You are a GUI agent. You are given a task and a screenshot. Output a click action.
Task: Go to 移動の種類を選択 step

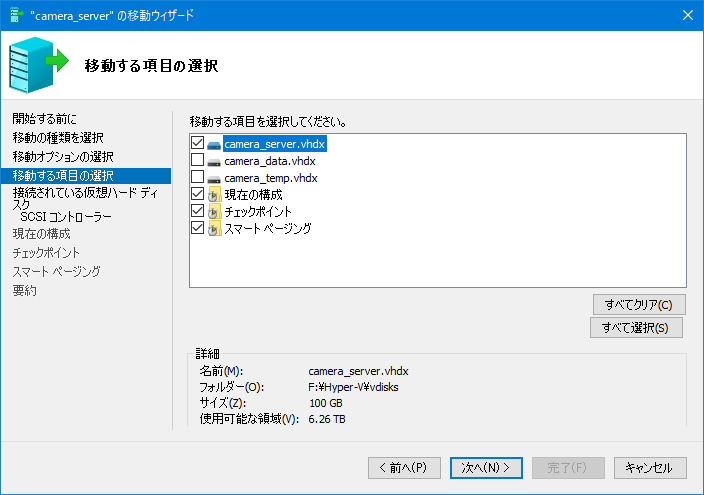pyautogui.click(x=58, y=138)
